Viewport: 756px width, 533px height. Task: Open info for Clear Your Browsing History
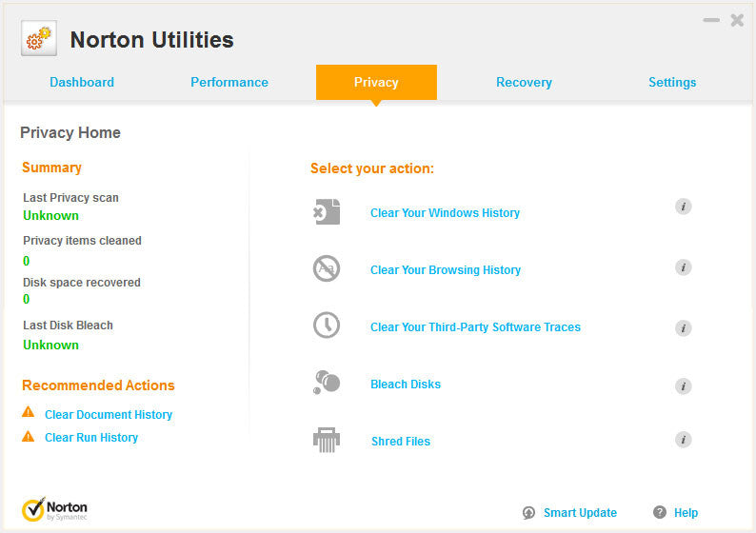683,267
